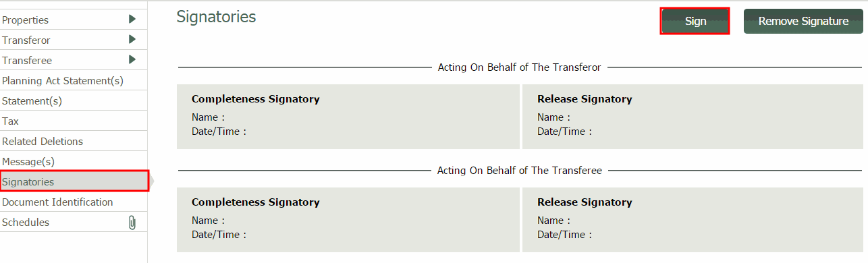Open the Transferor section
This screenshot has height=263, width=868.
click(x=74, y=40)
